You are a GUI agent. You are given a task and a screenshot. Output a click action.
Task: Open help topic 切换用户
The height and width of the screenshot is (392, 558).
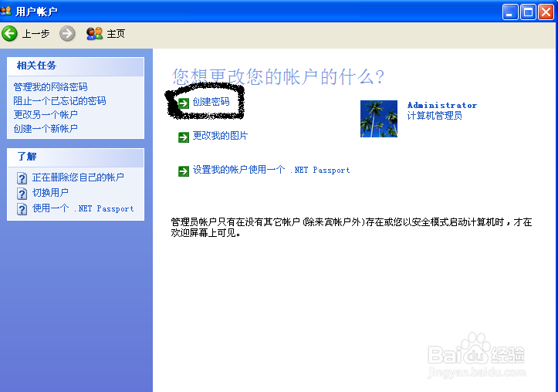coord(50,193)
